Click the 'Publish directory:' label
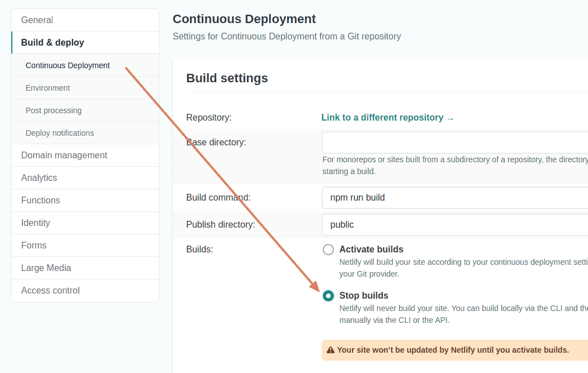This screenshot has height=373, width=588. tap(221, 224)
